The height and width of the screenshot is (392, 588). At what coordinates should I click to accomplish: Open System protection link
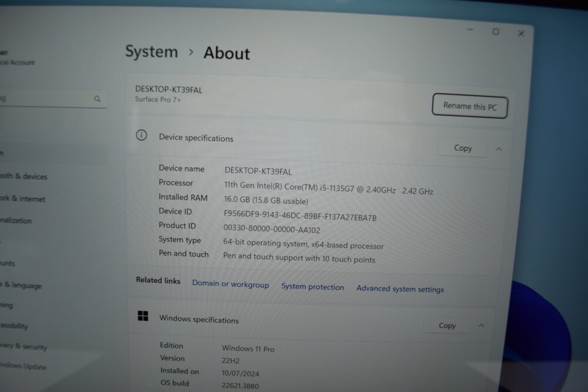coord(312,287)
